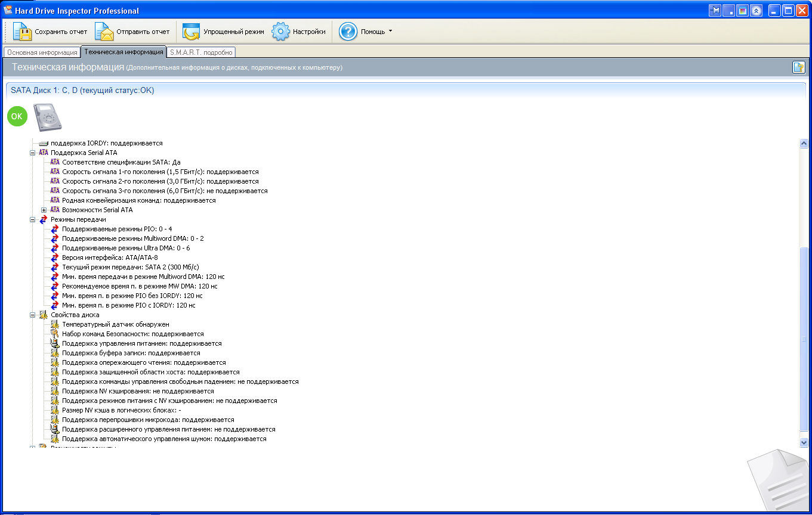Click the minimize-to-tray dot button in title bar
The image size is (812, 515).
point(728,11)
